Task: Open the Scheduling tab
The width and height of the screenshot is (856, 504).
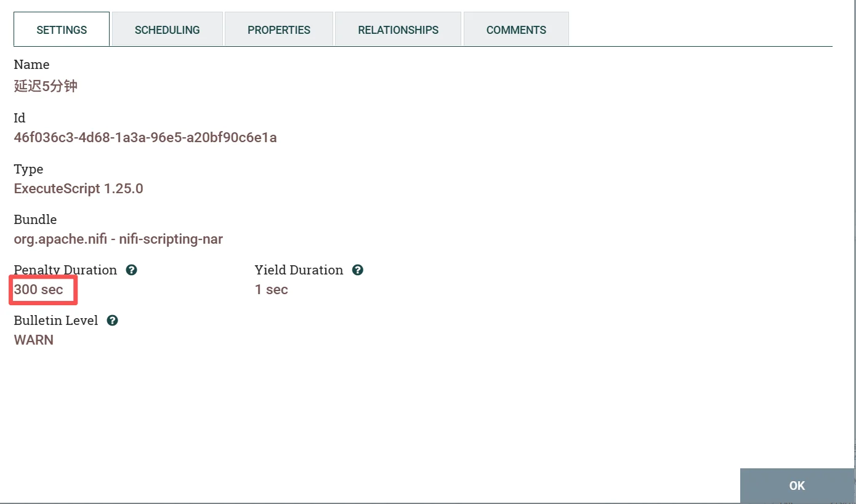Action: coord(167,30)
